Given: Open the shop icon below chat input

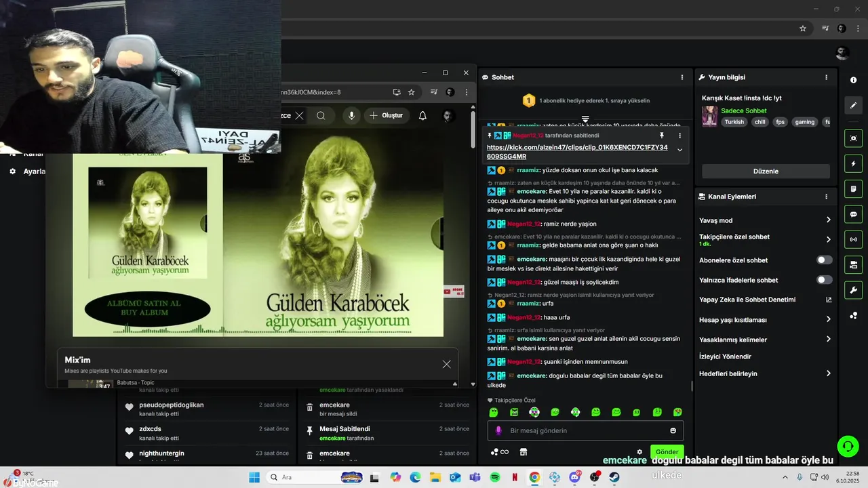Looking at the screenshot, I should tap(524, 452).
